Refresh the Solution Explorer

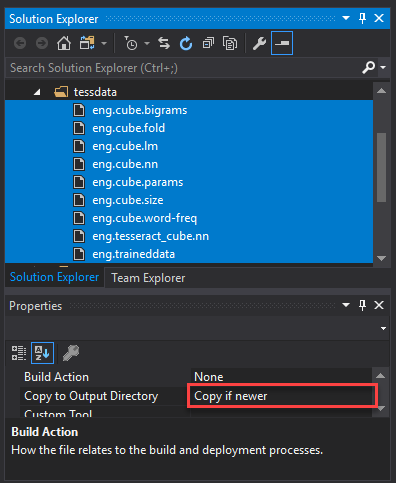[186, 43]
